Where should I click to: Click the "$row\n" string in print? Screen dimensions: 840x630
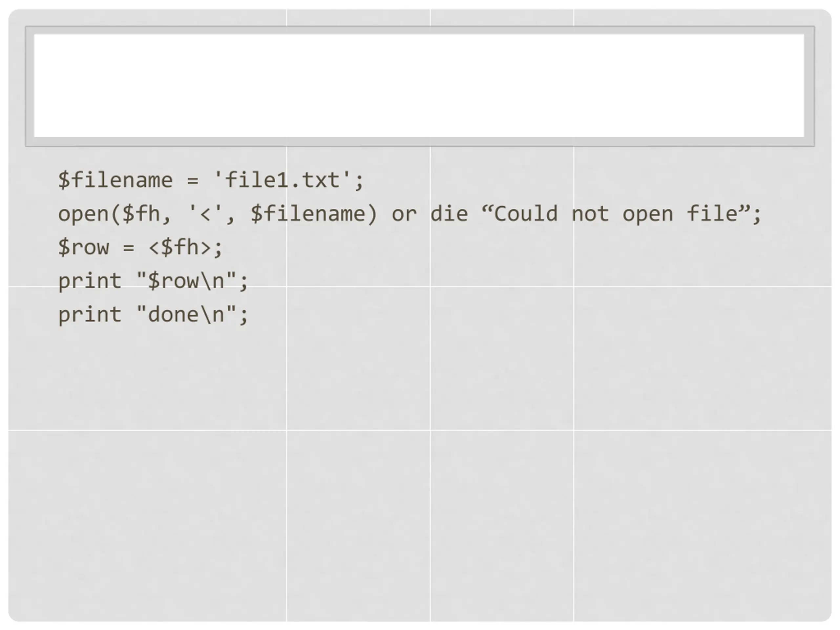click(x=186, y=282)
